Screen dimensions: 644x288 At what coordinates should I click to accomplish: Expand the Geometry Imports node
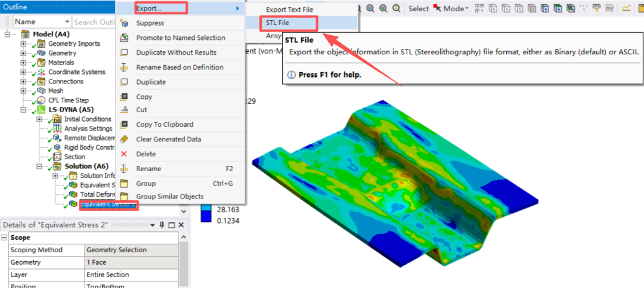pos(23,44)
